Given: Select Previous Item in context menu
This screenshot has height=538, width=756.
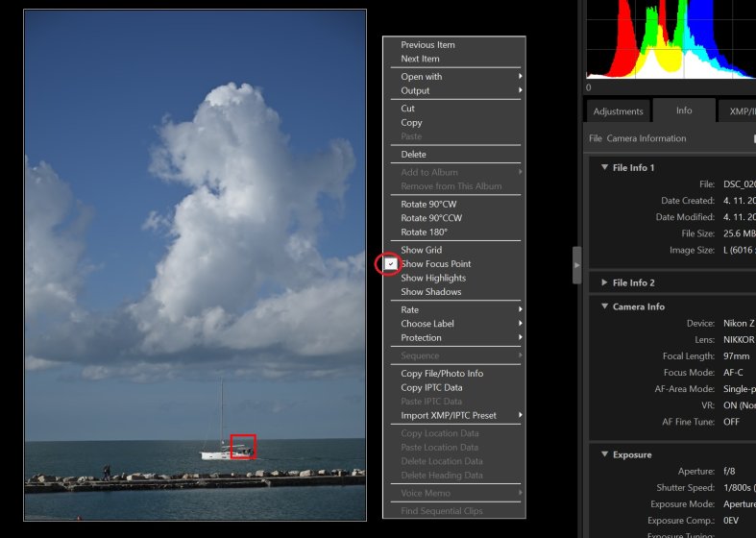Looking at the screenshot, I should tap(454, 45).
